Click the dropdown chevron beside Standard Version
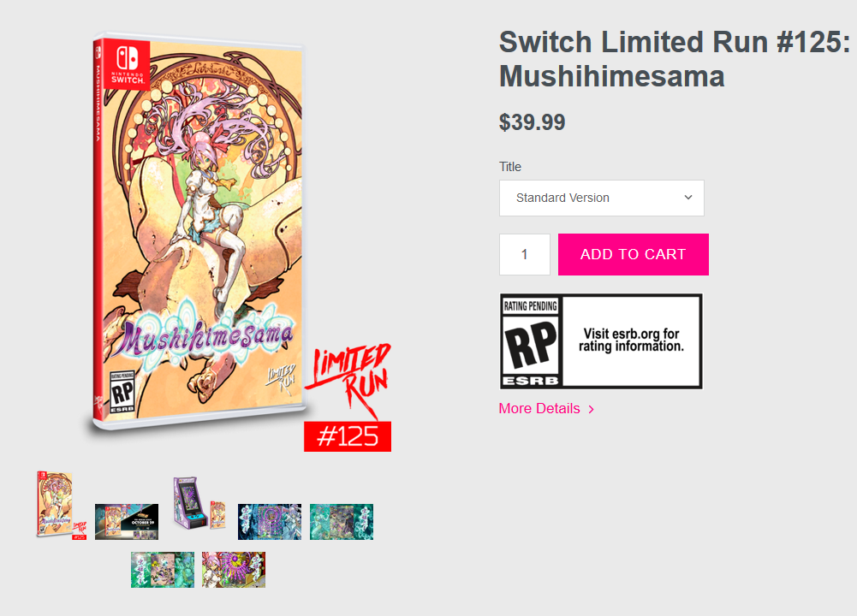 coord(688,198)
